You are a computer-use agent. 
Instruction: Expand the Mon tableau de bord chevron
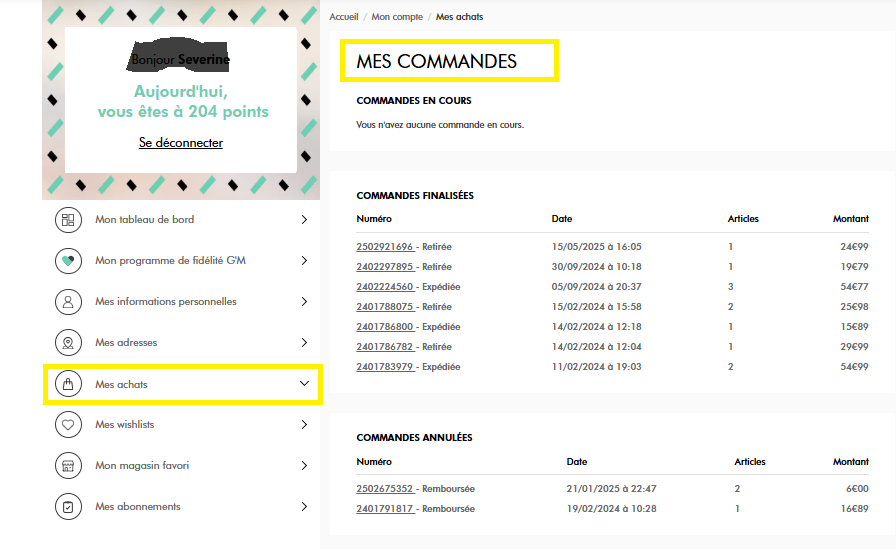coord(304,220)
